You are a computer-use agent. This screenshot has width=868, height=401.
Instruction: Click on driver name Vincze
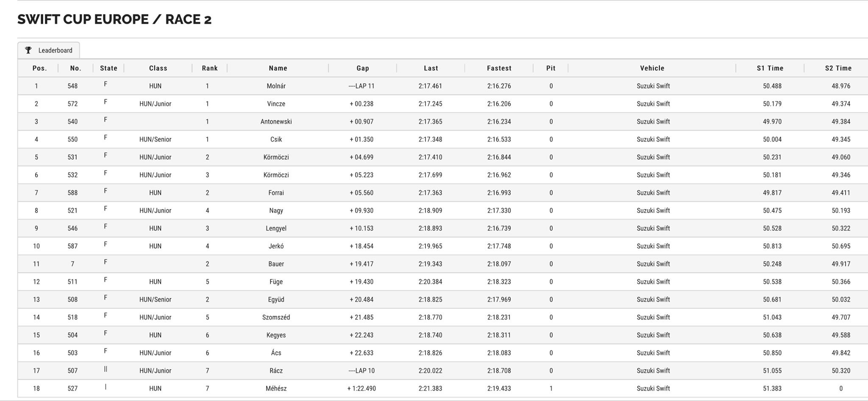(276, 104)
